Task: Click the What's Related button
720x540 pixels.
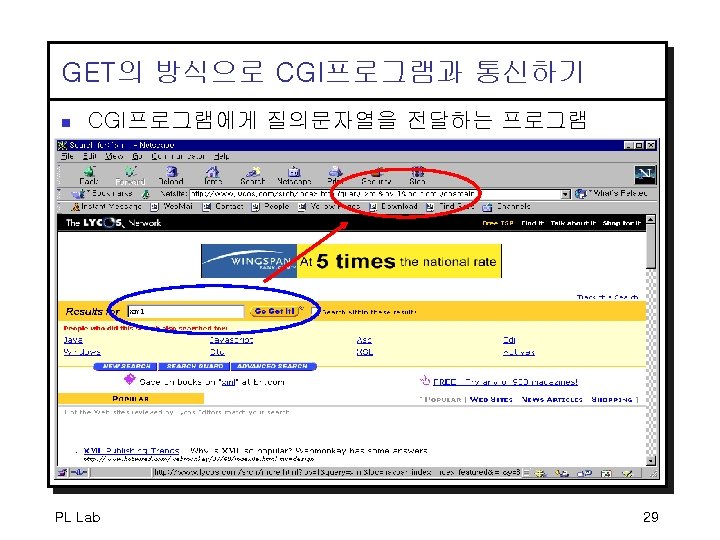Action: click(x=611, y=194)
